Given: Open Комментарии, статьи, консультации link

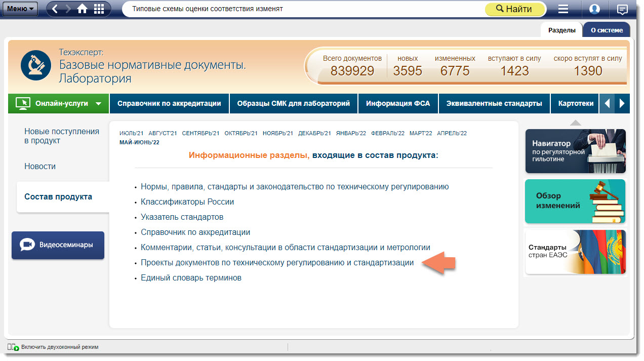Looking at the screenshot, I should click(x=286, y=247).
